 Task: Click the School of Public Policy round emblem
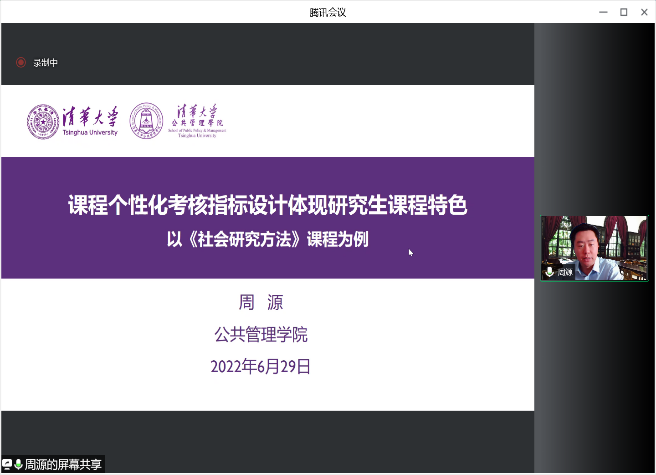tap(147, 120)
